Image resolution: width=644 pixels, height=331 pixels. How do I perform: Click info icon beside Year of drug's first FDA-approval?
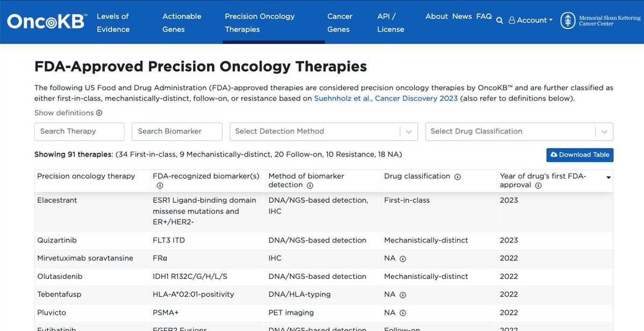click(538, 185)
